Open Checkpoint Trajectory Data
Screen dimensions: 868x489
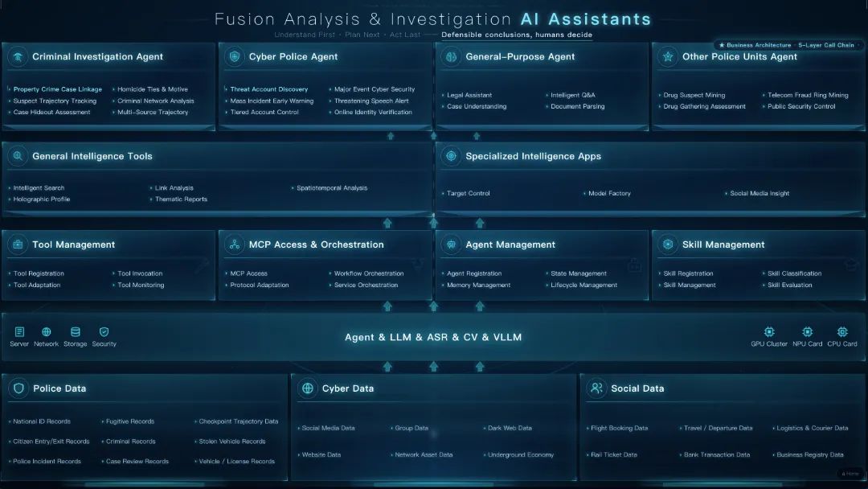click(x=239, y=421)
